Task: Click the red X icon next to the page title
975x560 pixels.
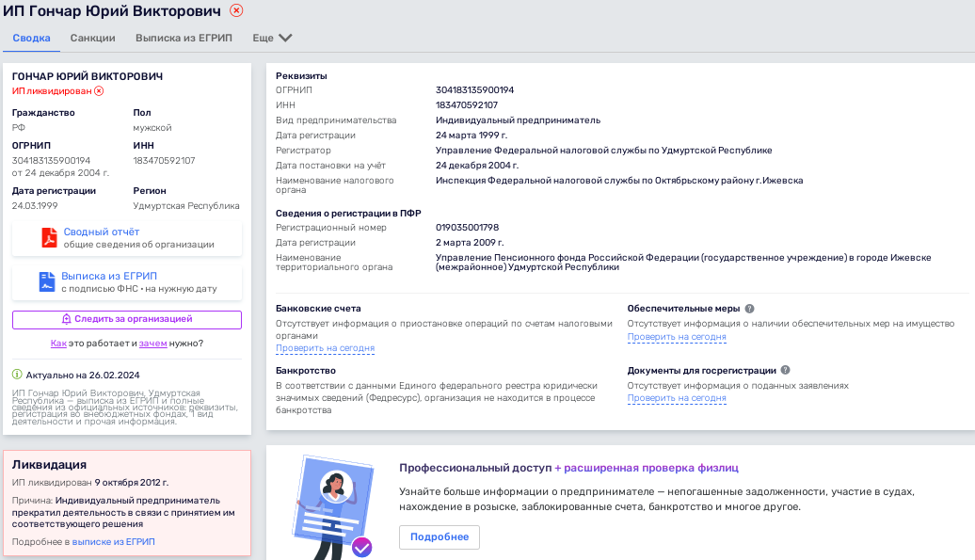Action: [x=236, y=10]
